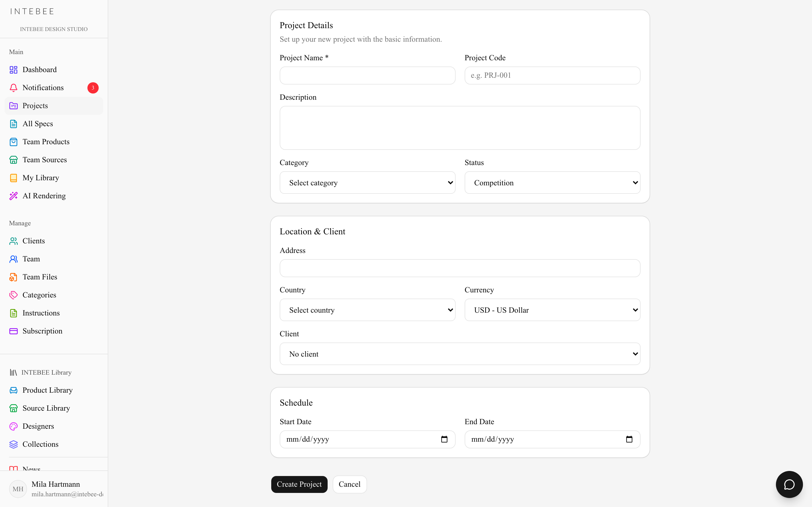This screenshot has height=507, width=812.
Task: Click the Project Name input field
Action: [367, 75]
